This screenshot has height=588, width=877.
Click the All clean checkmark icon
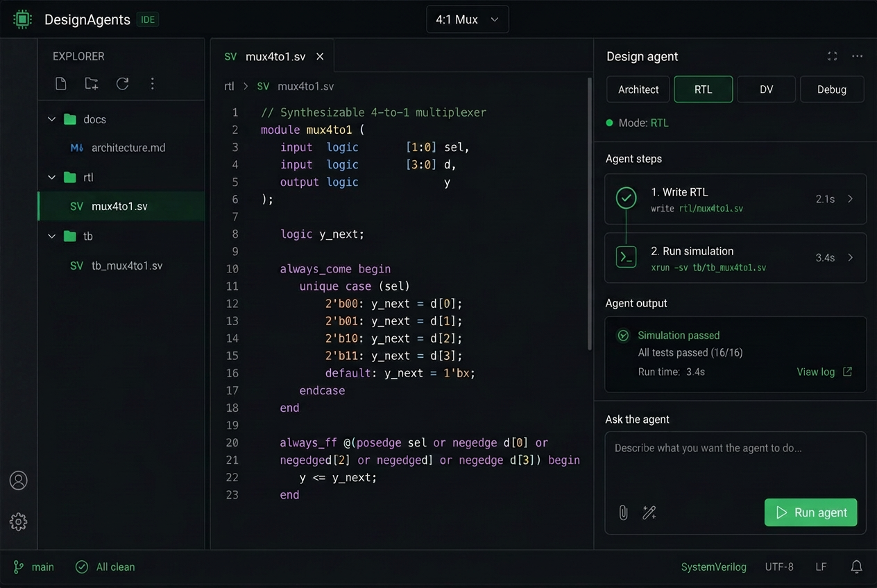coord(82,567)
